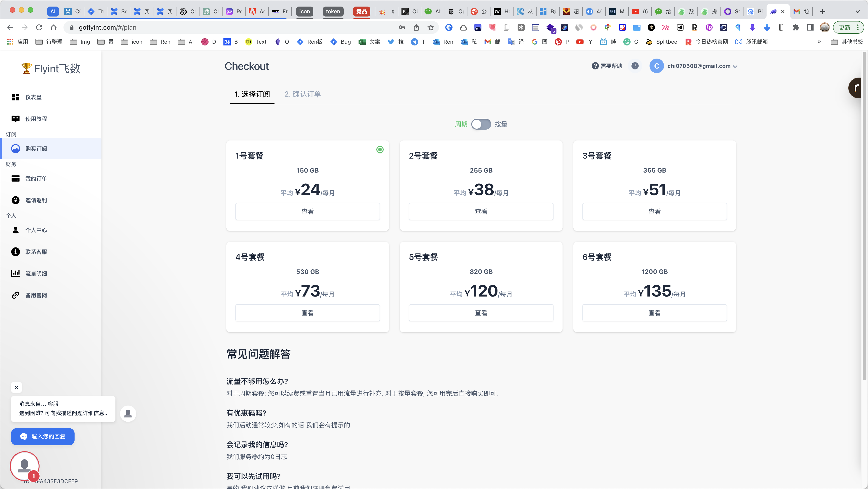Viewport: 868px width, 489px height.
Task: Toggle the 周期/按量 billing switch
Action: 481,124
